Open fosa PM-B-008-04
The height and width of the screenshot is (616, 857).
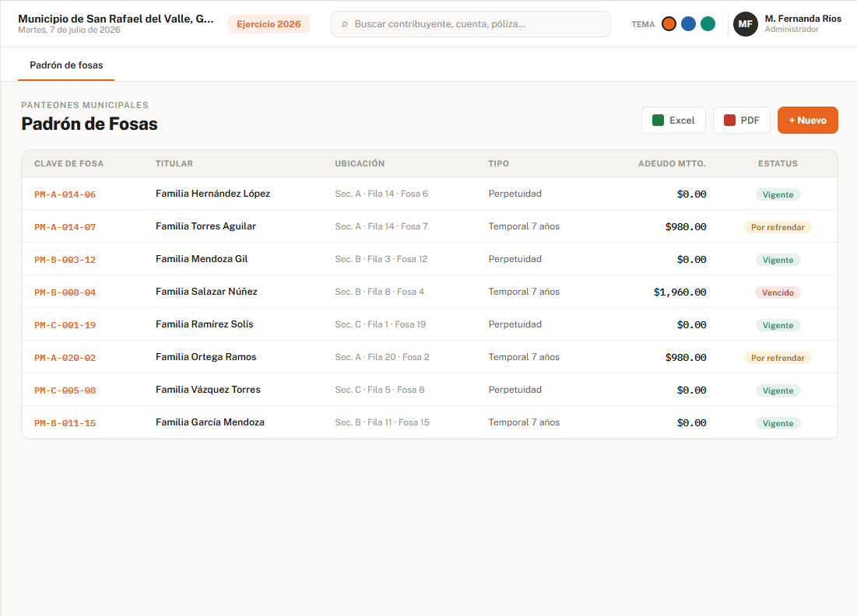(65, 292)
